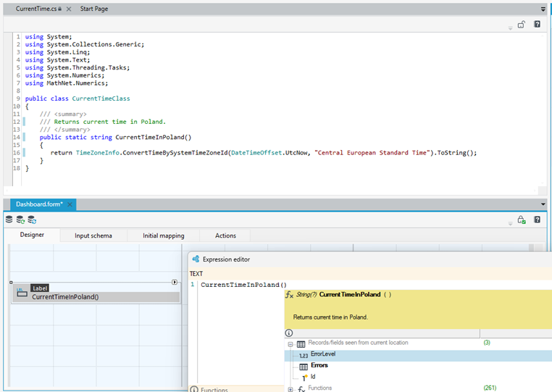
Task: Click the first database icon in Dashboard toolbar
Action: [x=9, y=220]
